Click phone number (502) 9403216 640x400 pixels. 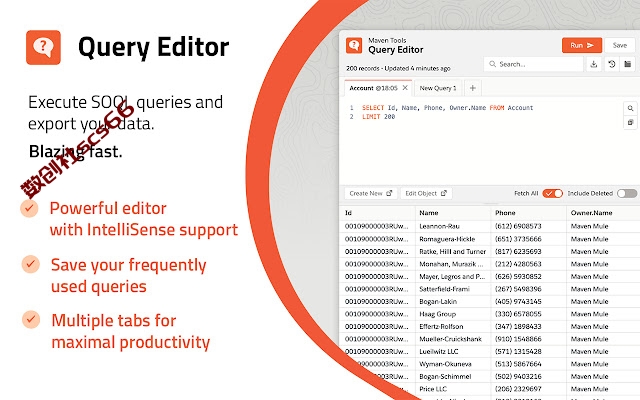click(x=518, y=376)
